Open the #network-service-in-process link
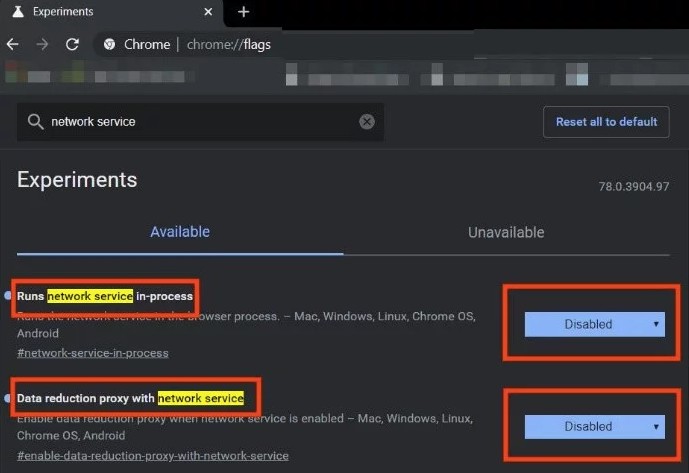689x473 pixels. click(92, 353)
